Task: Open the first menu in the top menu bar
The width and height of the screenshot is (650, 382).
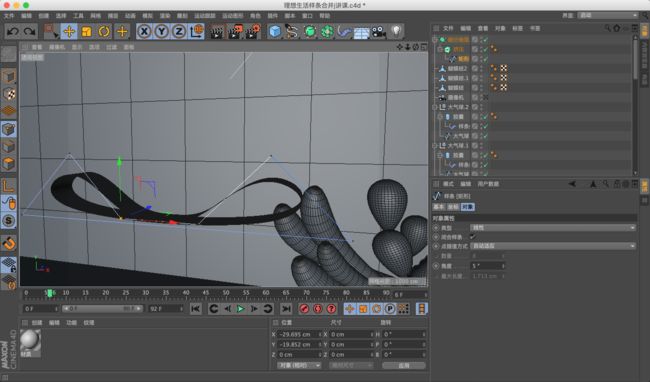Action: click(x=9, y=16)
